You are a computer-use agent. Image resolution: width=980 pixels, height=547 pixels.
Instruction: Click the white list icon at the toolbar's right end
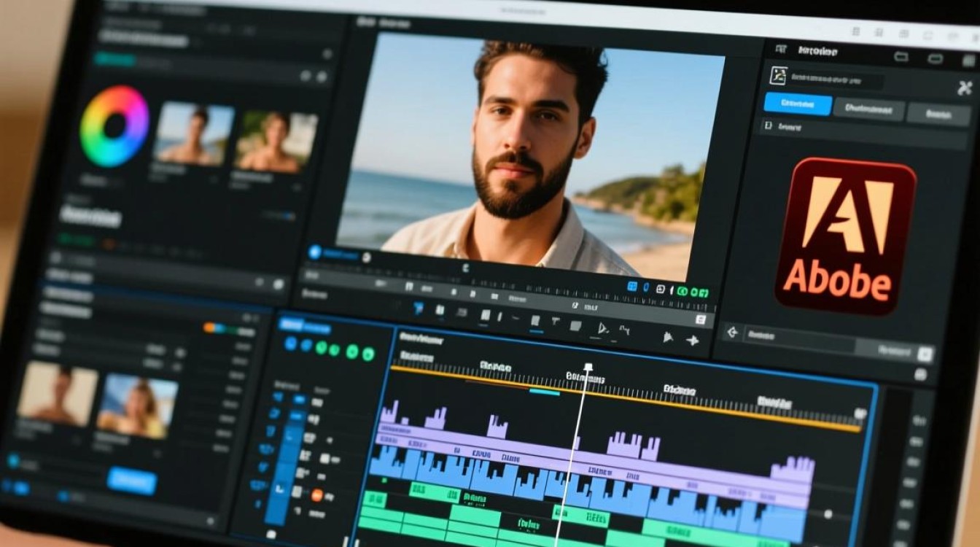coord(701,319)
